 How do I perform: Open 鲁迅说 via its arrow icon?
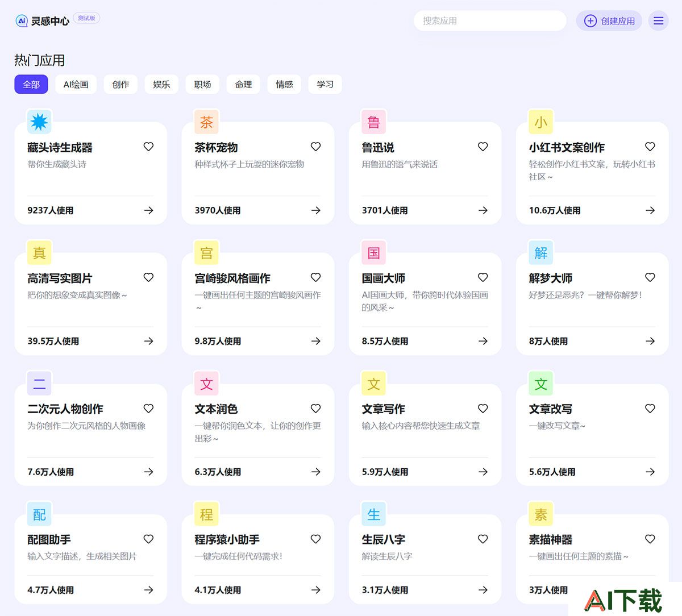[x=483, y=210]
